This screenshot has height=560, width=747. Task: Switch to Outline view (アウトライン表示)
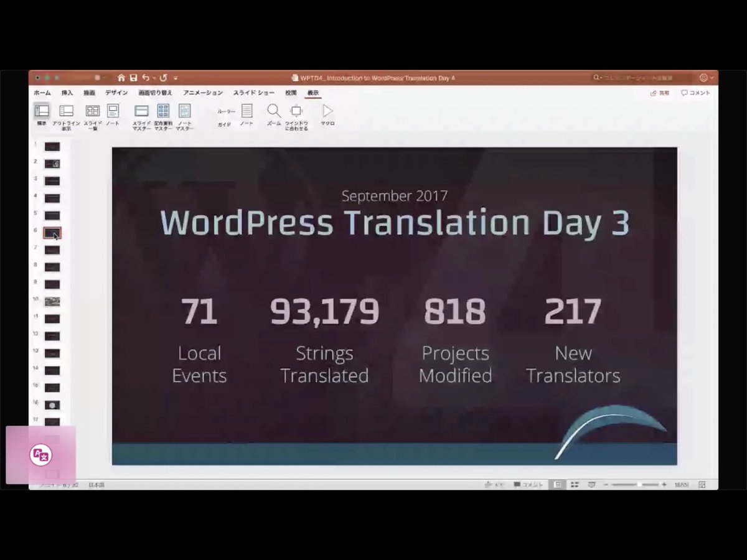(x=66, y=111)
